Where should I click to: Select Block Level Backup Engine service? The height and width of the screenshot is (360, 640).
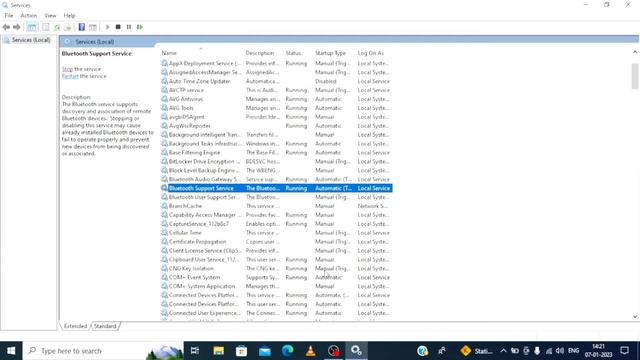pyautogui.click(x=276, y=170)
